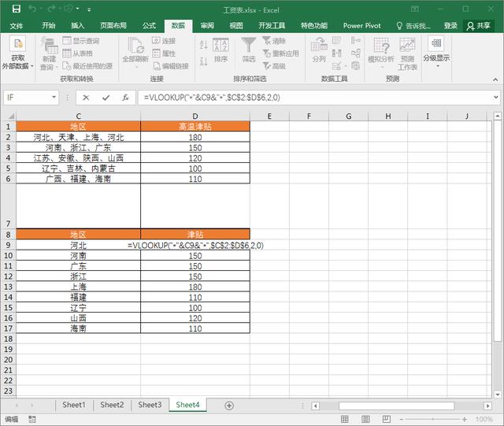Open New Query (新建查询) dropdown arrow
Viewport: 504px width, 426px height.
[x=57, y=67]
